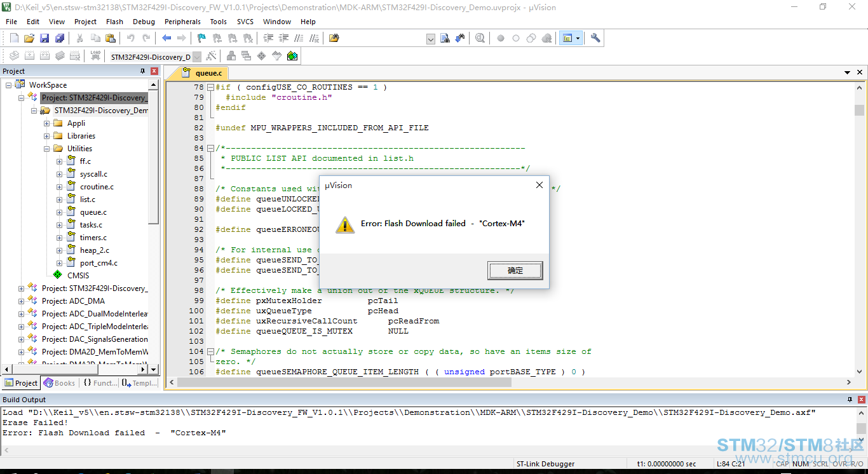This screenshot has width=868, height=474.
Task: Expand the Project: ADC_DMA node
Action: click(x=22, y=301)
